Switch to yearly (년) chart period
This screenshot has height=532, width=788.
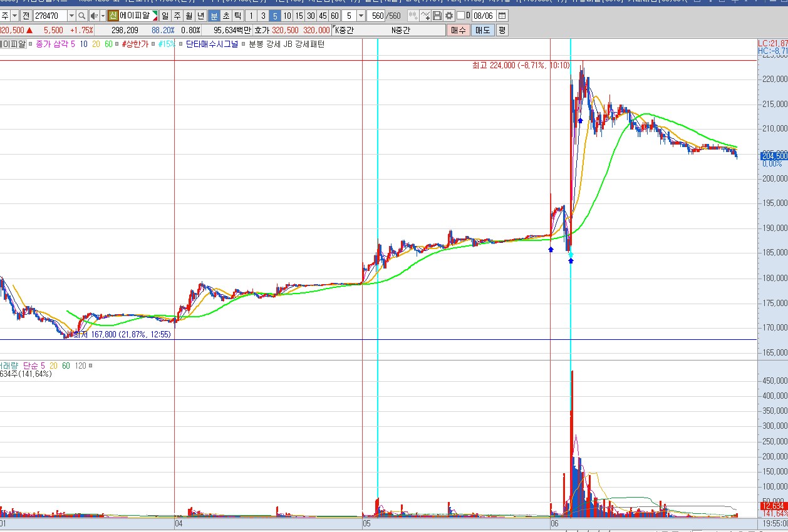201,16
